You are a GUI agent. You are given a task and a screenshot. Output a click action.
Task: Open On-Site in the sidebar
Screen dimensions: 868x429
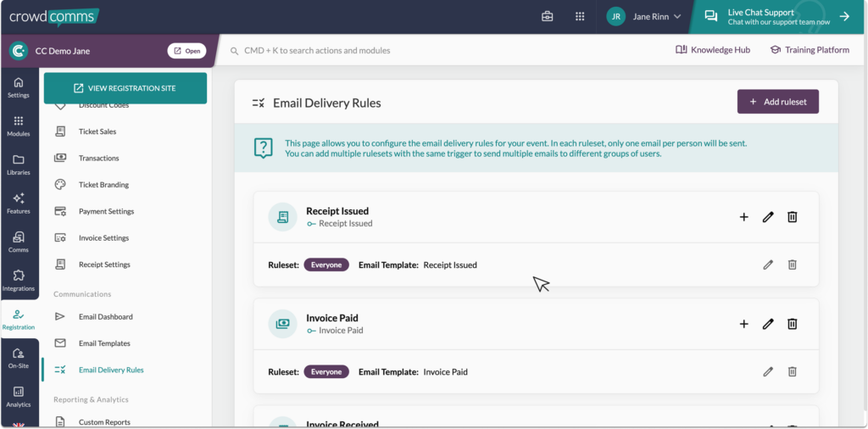coord(19,358)
